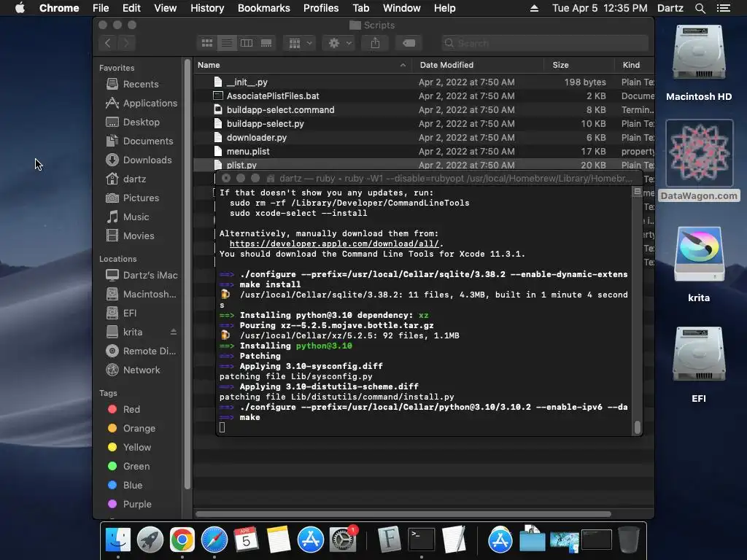Switch Finder to list view

pos(227,43)
